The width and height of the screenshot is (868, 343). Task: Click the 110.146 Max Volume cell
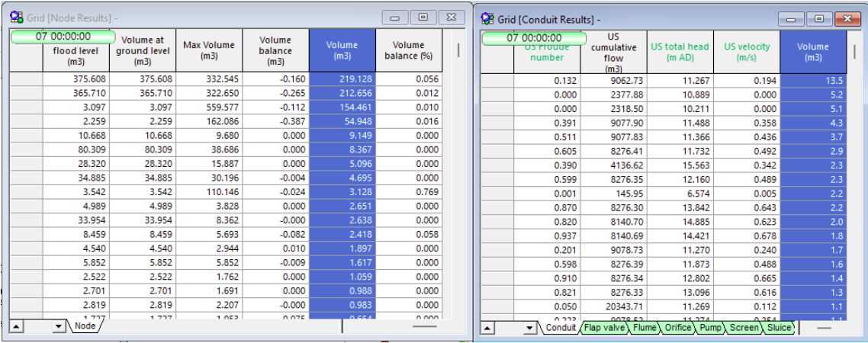[209, 192]
